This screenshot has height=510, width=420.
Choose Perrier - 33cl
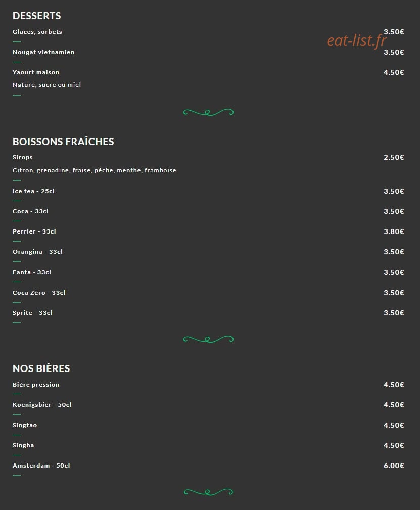(34, 231)
